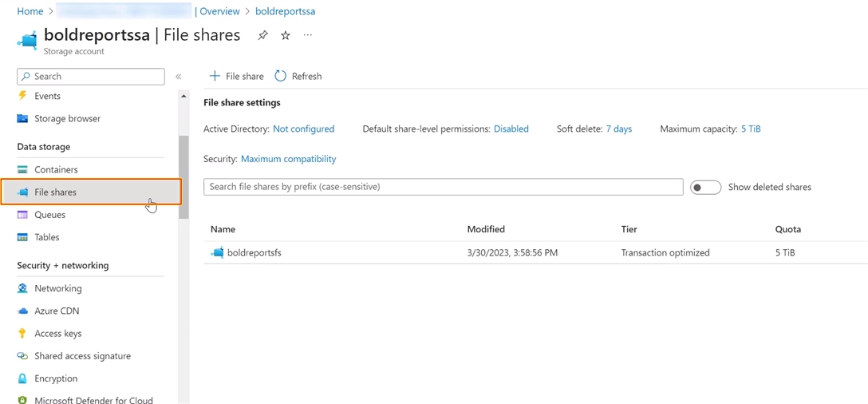This screenshot has height=404, width=868.
Task: Click the Azure CDN cloud icon
Action: coord(22,311)
